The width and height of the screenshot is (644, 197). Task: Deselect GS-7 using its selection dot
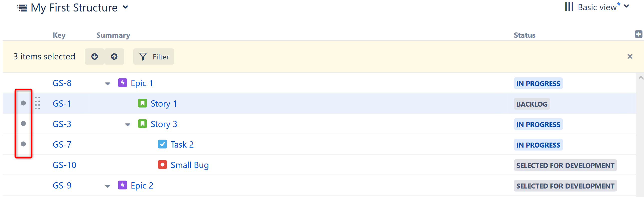(x=23, y=144)
